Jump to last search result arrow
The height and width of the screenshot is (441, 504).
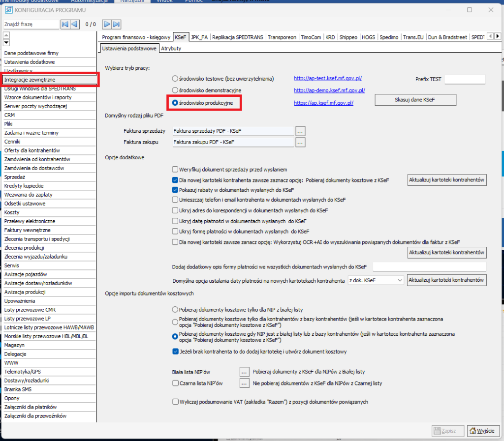pyautogui.click(x=116, y=24)
